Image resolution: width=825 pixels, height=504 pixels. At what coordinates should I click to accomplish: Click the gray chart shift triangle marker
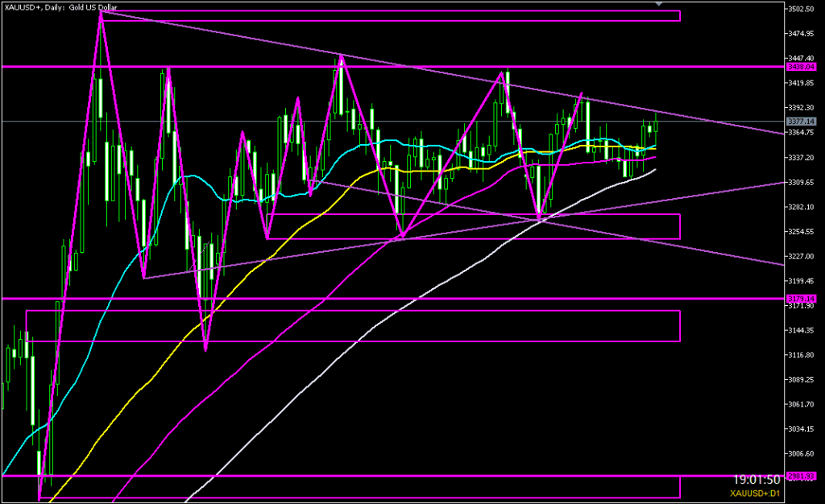tap(658, 4)
